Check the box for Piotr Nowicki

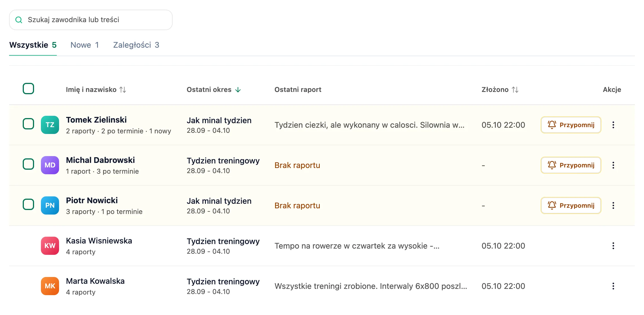(28, 204)
